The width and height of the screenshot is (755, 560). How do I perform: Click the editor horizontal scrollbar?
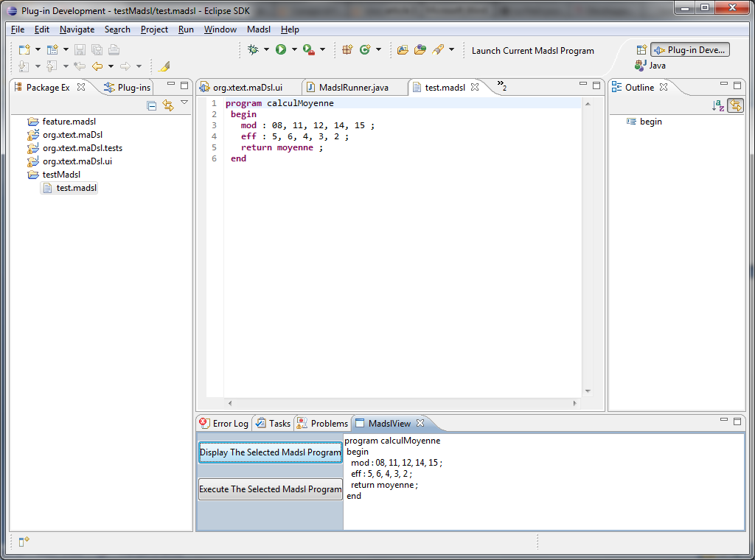pos(402,403)
